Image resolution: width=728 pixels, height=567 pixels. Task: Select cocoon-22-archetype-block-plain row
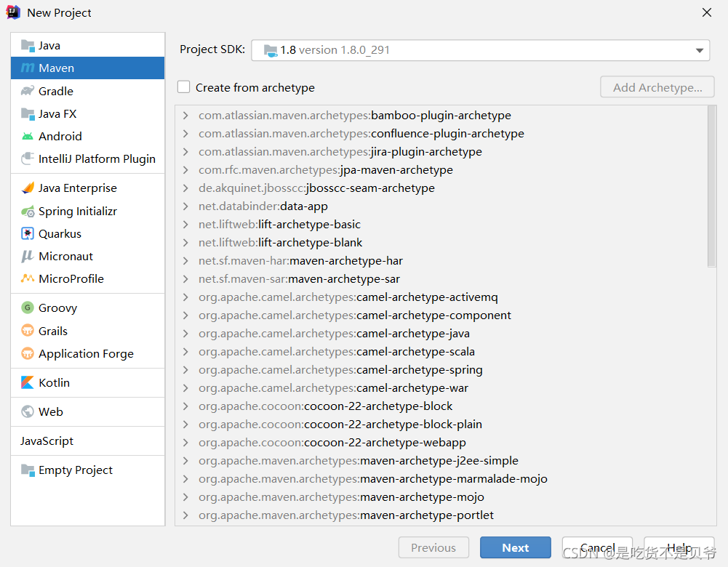pyautogui.click(x=441, y=425)
